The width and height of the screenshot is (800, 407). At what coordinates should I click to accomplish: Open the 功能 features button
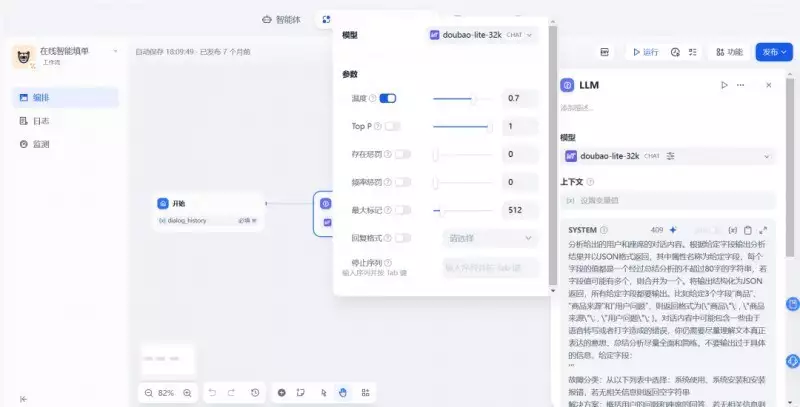(x=729, y=52)
